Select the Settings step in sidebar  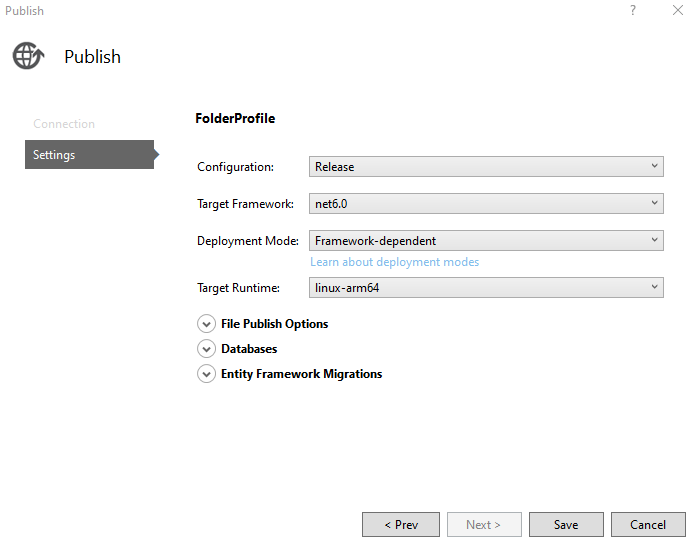[x=88, y=155]
